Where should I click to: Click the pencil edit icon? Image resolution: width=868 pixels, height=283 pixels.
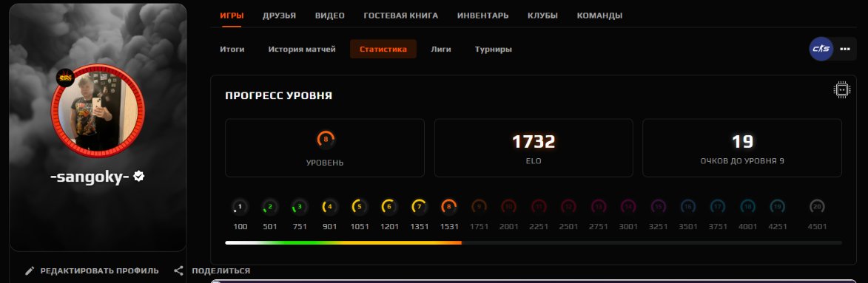click(x=30, y=271)
